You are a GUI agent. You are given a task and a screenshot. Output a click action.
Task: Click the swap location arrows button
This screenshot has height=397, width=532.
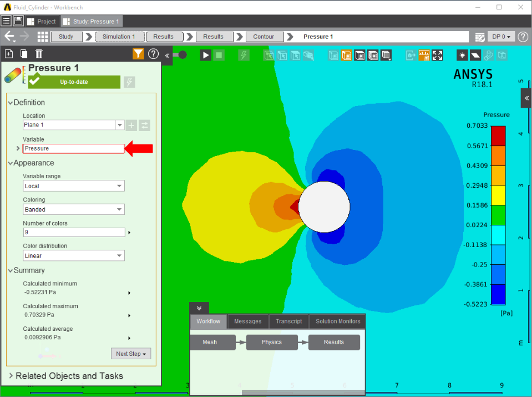(x=145, y=125)
